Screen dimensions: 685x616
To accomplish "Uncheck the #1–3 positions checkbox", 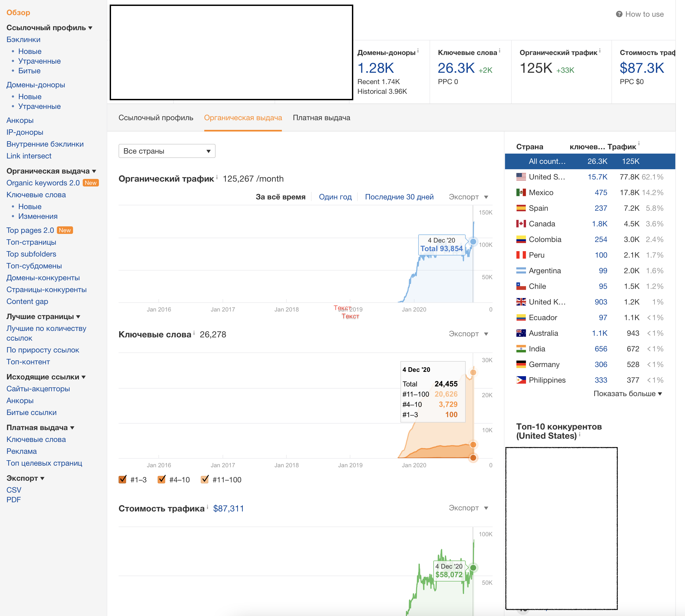I will point(123,480).
